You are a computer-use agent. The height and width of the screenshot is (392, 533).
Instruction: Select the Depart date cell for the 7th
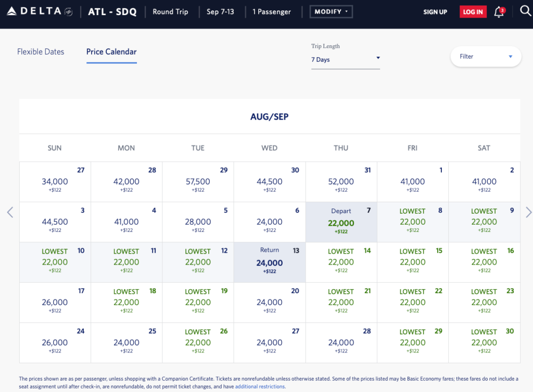pyautogui.click(x=341, y=223)
